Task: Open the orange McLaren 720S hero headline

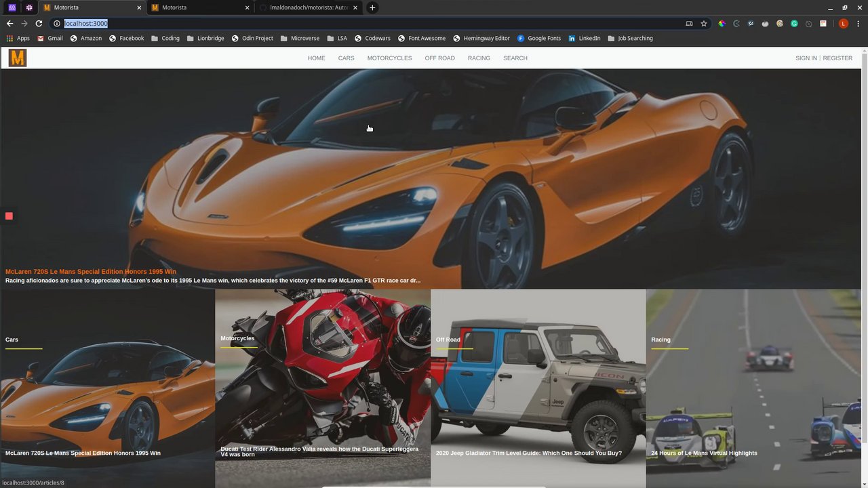Action: 91,272
